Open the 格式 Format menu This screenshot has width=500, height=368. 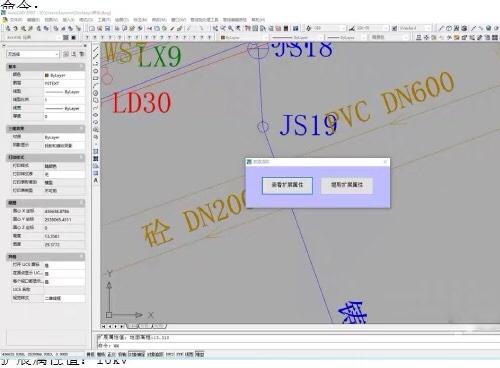[x=86, y=20]
